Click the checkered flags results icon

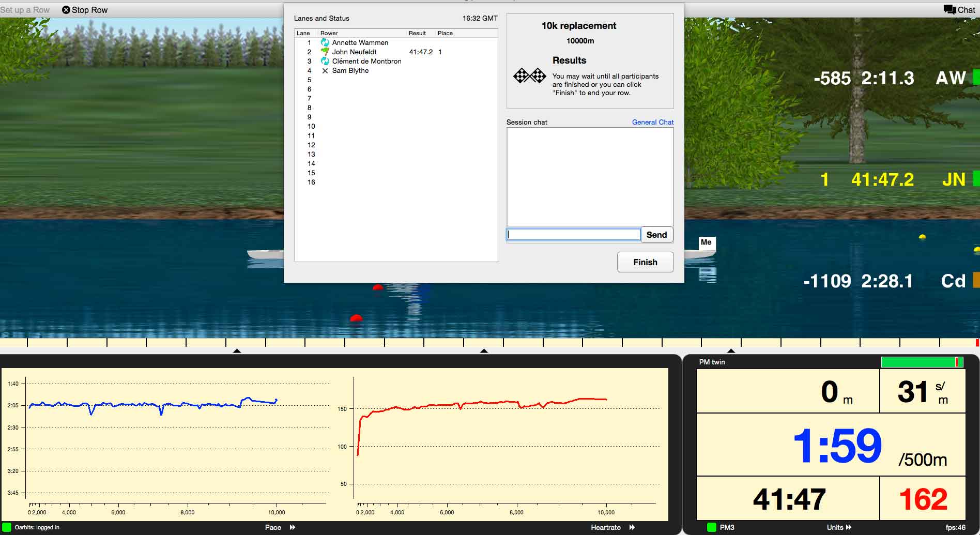point(529,76)
